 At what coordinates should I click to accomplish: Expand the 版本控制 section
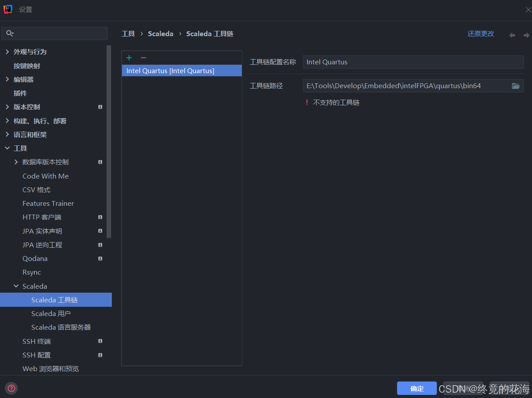point(7,107)
